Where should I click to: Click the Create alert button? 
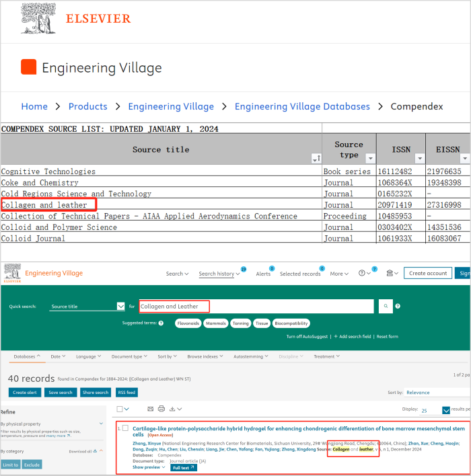coord(25,393)
